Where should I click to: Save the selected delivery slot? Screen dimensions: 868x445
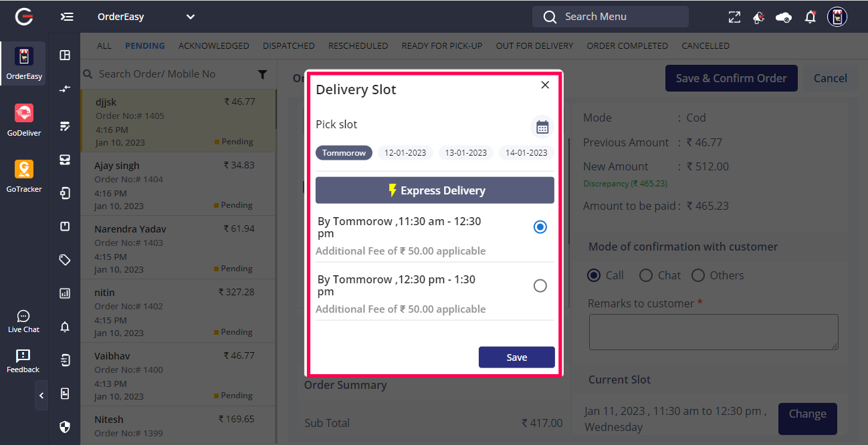(x=516, y=357)
